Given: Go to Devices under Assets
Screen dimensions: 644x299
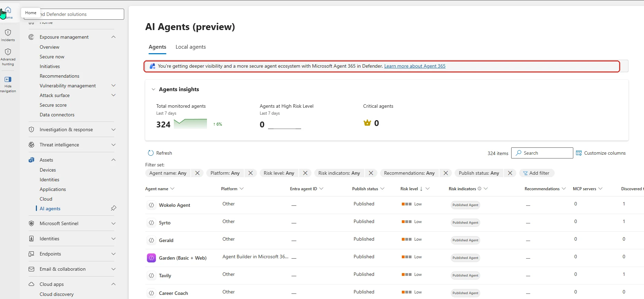Looking at the screenshot, I should click(x=48, y=170).
